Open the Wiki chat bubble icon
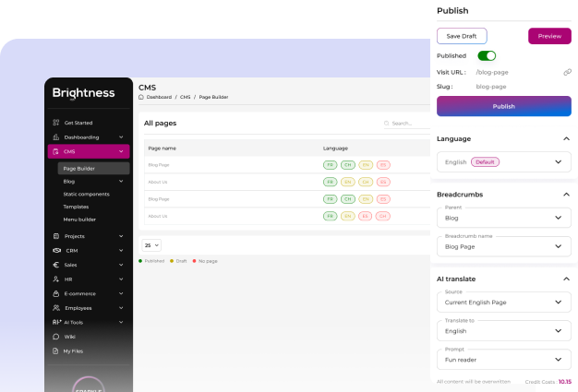 pyautogui.click(x=56, y=337)
